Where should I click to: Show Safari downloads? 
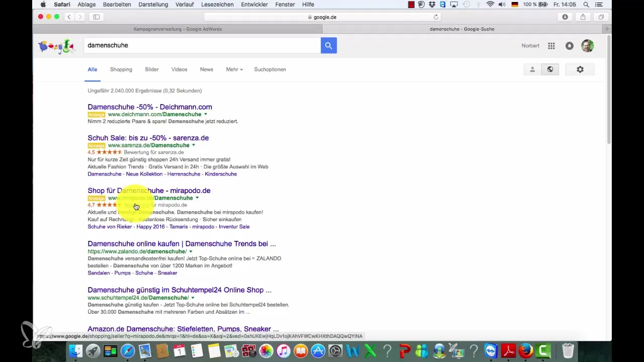pos(565,17)
